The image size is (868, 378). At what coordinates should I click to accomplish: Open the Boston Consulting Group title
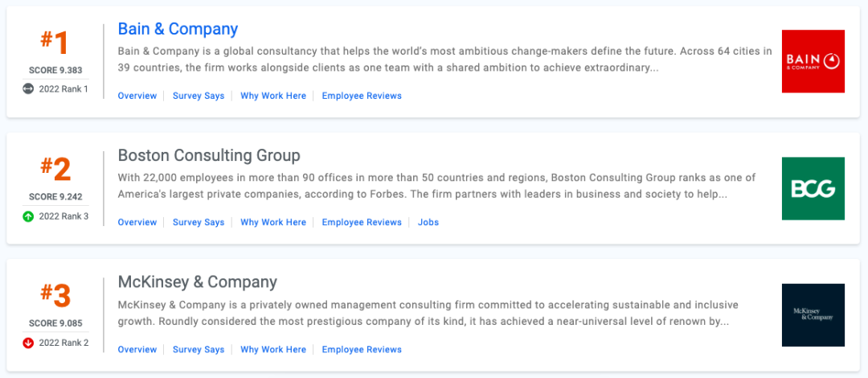[x=209, y=156]
